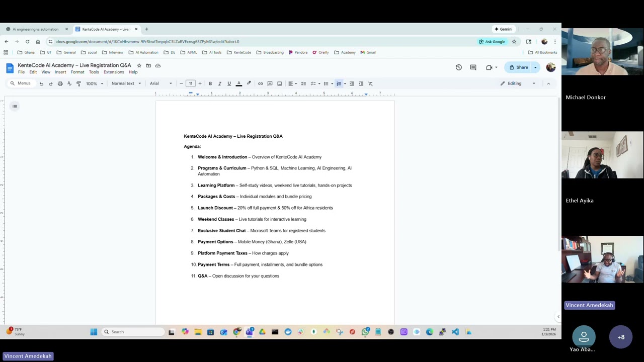Viewport: 644px width, 362px height.
Task: Toggle the numbered list button
Action: click(339, 83)
